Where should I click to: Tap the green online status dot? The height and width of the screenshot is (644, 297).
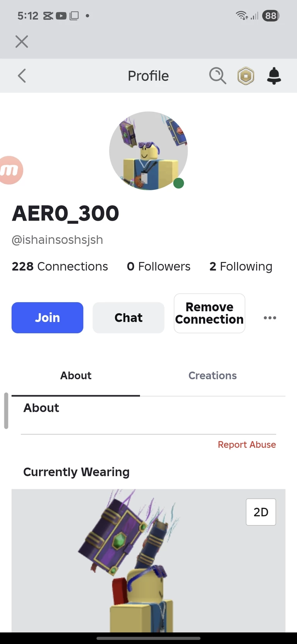coord(179,183)
